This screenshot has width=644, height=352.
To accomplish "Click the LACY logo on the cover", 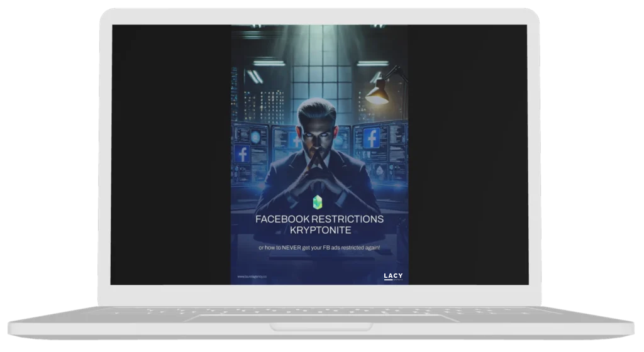I will pos(393,277).
